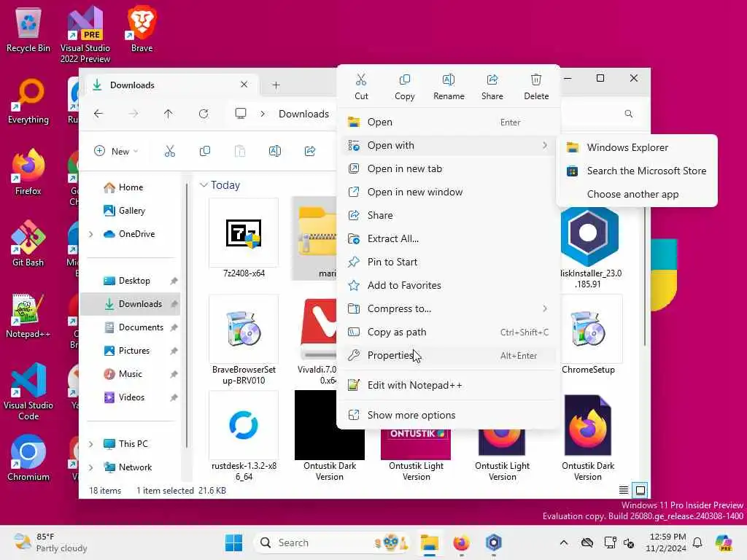This screenshot has height=560, width=747.
Task: Select Desktop in the navigation pane
Action: 131,281
